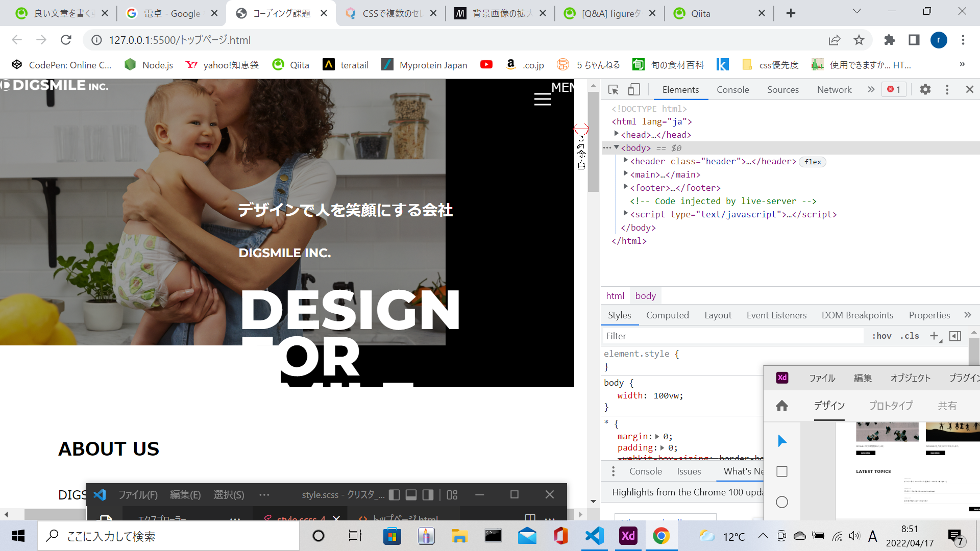Open the hamburger menu on the webpage
The height and width of the screenshot is (551, 980).
(543, 99)
